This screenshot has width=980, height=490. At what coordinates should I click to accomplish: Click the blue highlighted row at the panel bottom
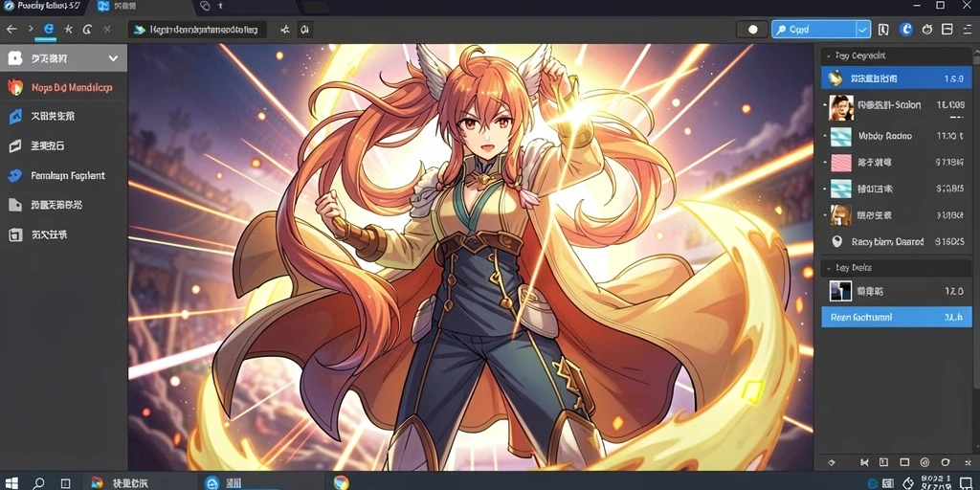pos(896,317)
